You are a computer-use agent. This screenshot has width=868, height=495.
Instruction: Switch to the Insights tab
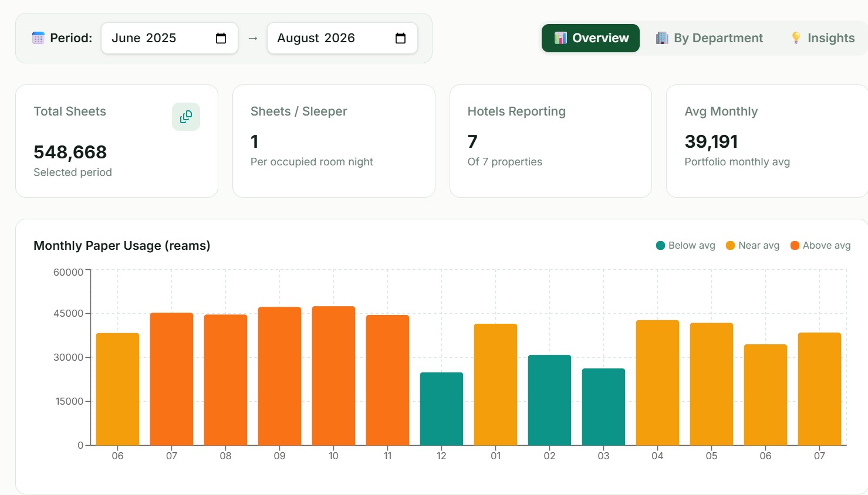(x=823, y=38)
